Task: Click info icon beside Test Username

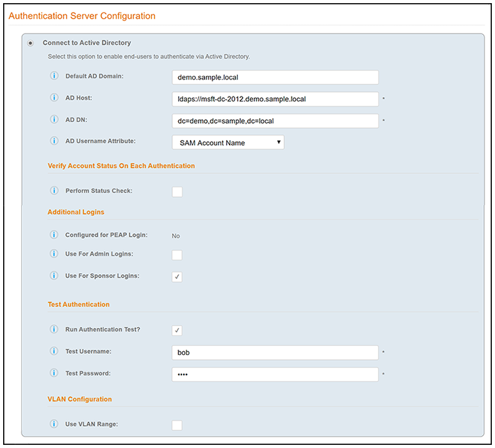Action: pyautogui.click(x=54, y=351)
